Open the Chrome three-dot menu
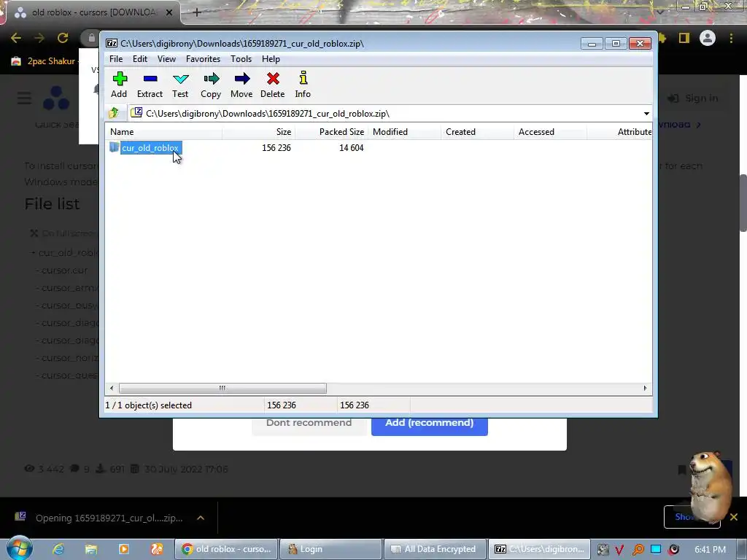 point(731,38)
